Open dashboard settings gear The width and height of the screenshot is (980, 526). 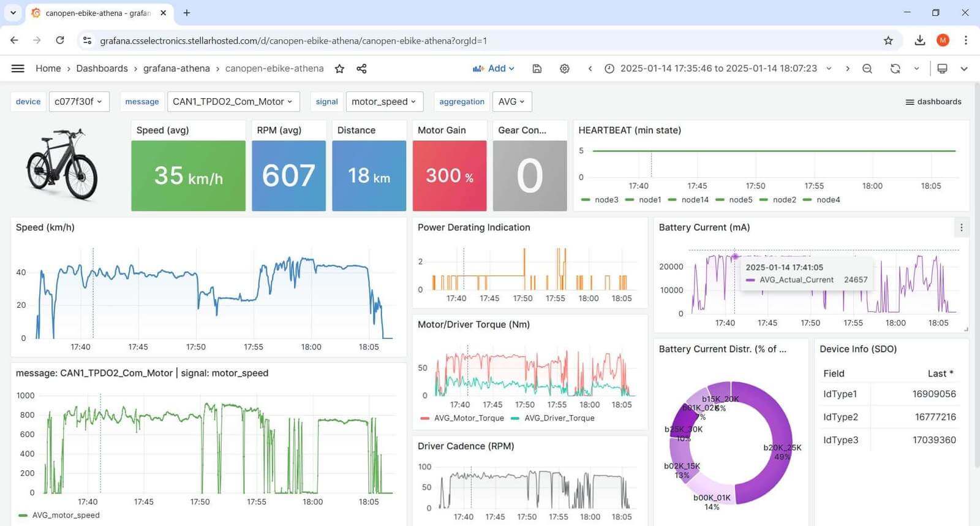(565, 69)
